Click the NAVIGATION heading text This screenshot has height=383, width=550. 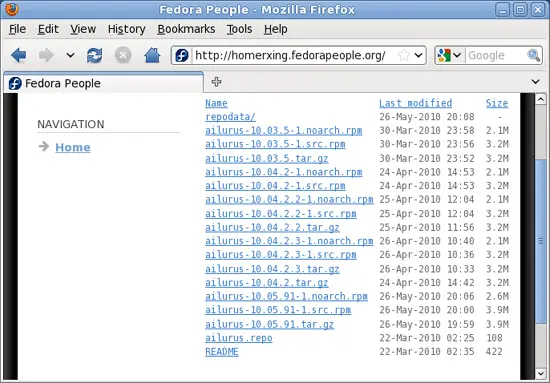tap(71, 124)
